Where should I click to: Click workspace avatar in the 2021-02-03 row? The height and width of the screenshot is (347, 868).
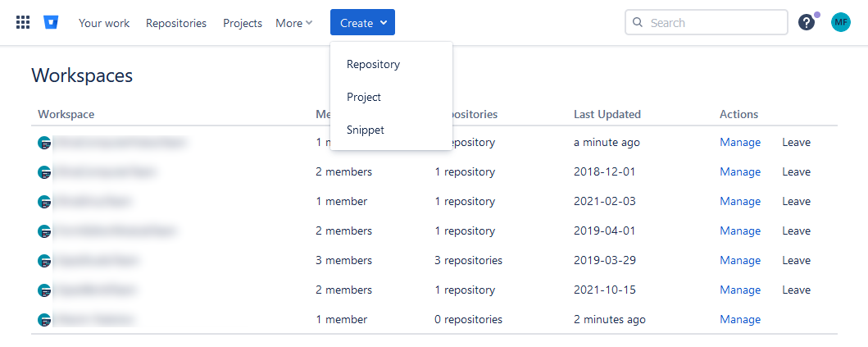click(x=44, y=201)
